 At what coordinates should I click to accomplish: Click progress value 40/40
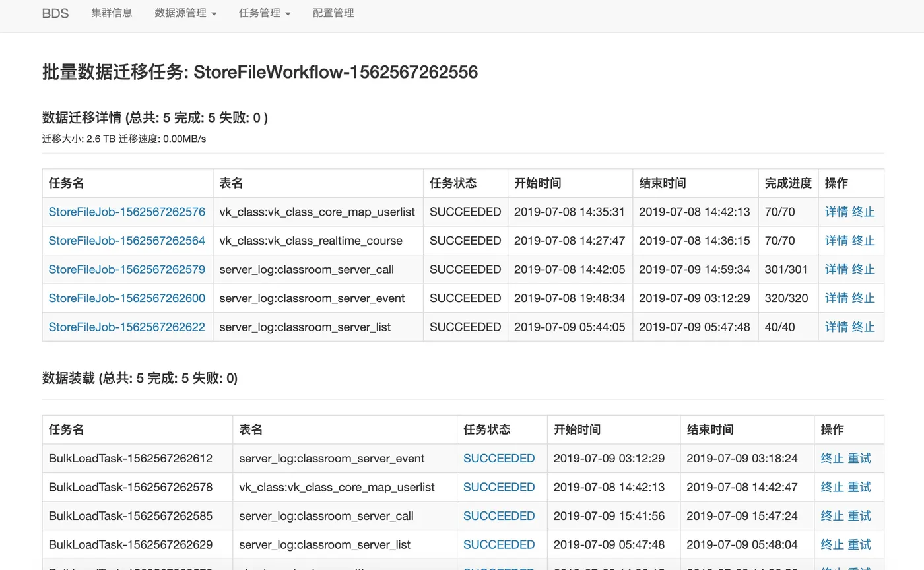(780, 327)
